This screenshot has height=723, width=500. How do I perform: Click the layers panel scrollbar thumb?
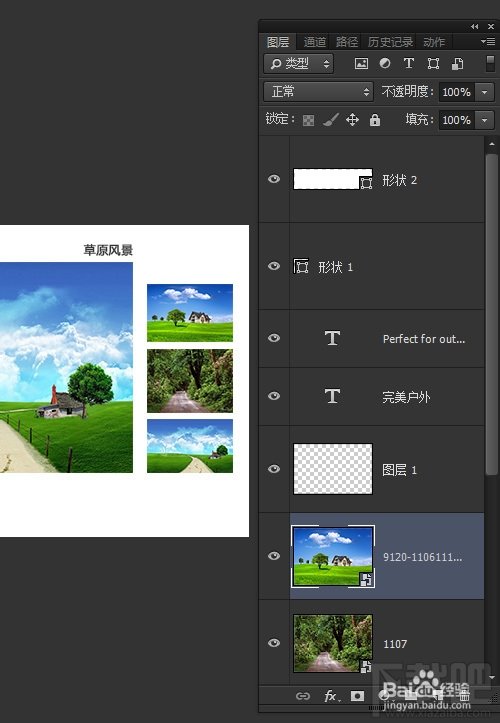click(492, 314)
